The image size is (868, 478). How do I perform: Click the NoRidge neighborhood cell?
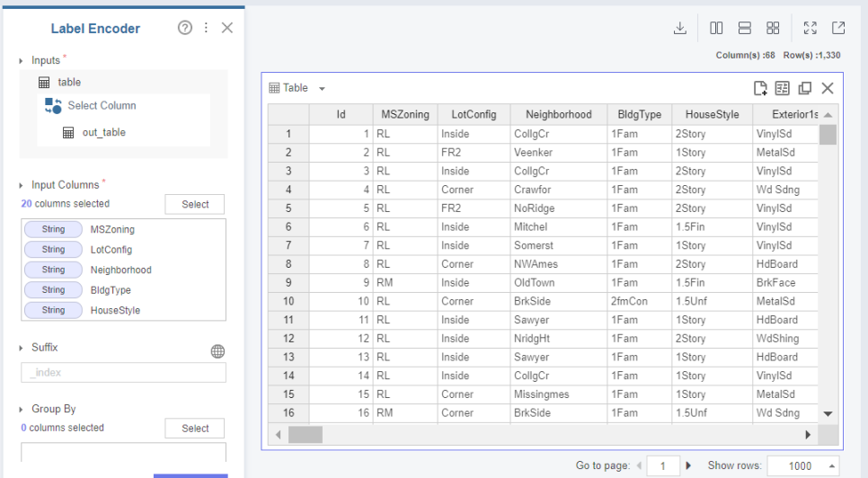[559, 208]
